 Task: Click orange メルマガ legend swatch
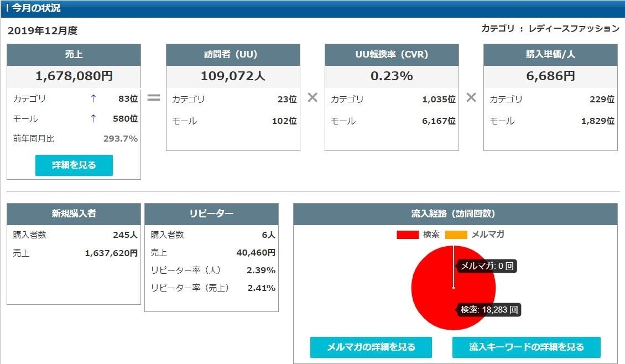click(456, 235)
